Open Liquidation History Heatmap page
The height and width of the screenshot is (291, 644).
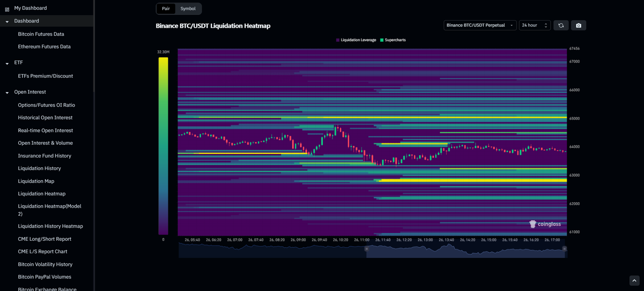[50, 227]
